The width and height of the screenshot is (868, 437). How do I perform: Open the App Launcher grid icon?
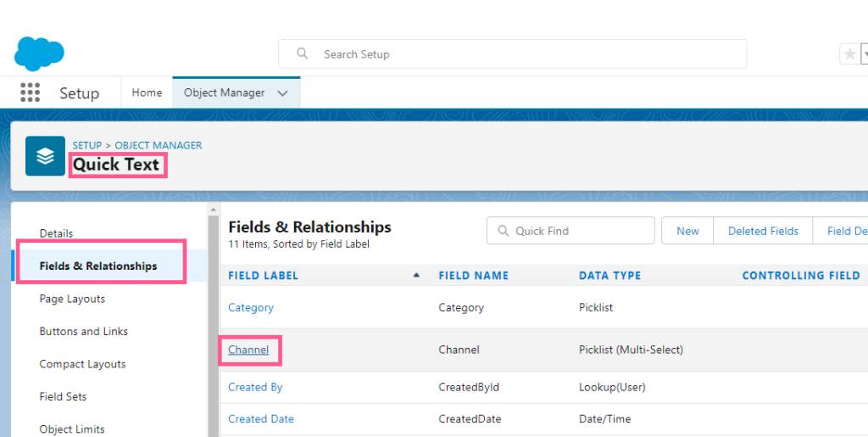point(30,92)
